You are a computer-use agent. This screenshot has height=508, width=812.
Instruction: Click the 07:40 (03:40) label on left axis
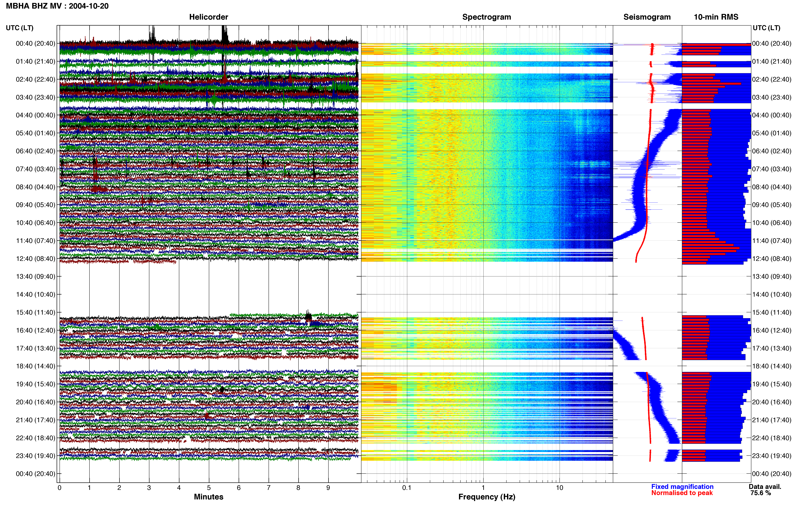(x=35, y=169)
